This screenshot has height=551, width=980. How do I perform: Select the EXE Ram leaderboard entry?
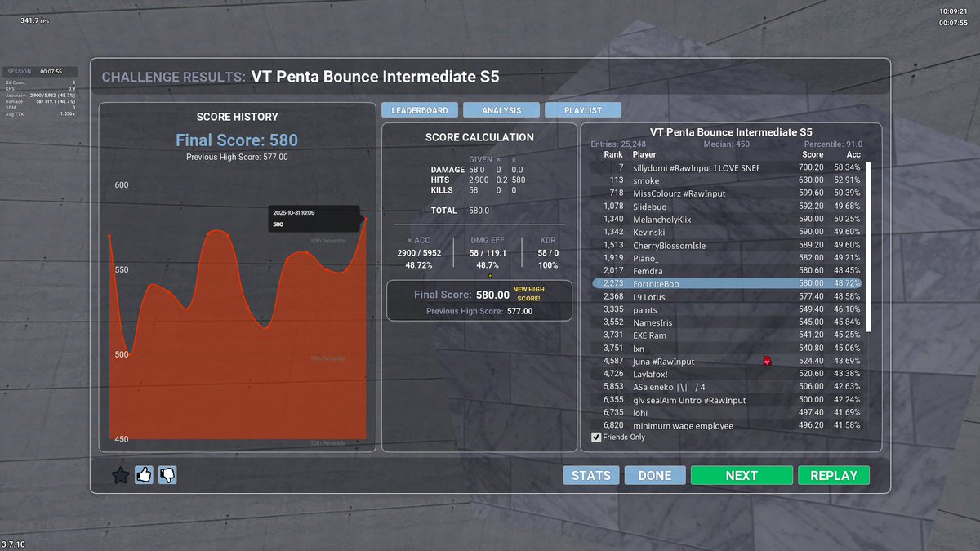pyautogui.click(x=727, y=335)
